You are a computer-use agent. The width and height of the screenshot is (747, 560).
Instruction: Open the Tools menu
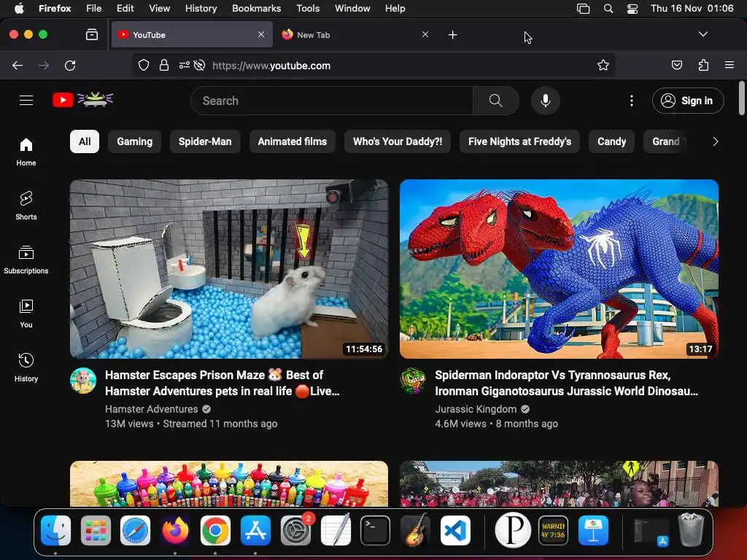[308, 9]
